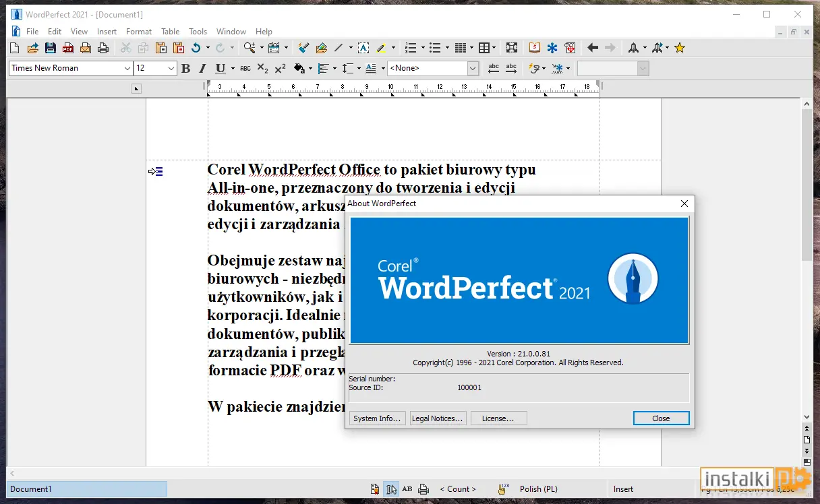Click the Subscript icon
Image resolution: width=820 pixels, height=504 pixels.
tap(263, 68)
